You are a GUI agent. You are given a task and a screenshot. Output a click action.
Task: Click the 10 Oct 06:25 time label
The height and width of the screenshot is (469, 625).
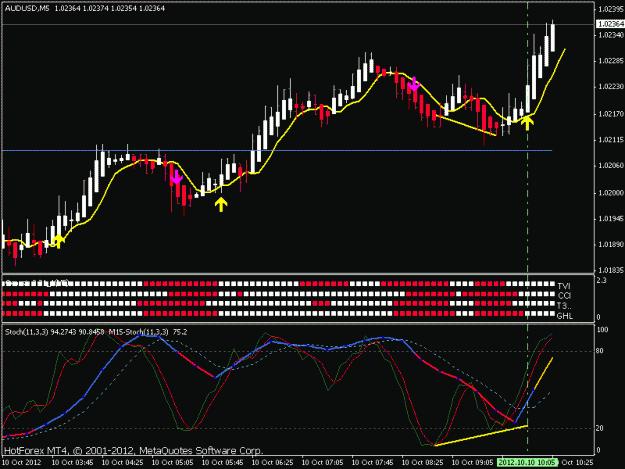tap(273, 463)
